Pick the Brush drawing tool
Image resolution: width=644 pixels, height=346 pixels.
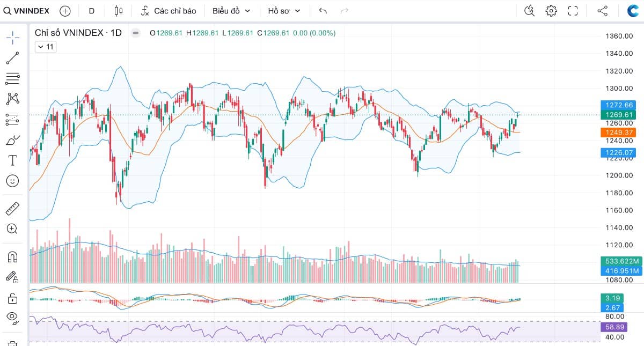tap(12, 141)
